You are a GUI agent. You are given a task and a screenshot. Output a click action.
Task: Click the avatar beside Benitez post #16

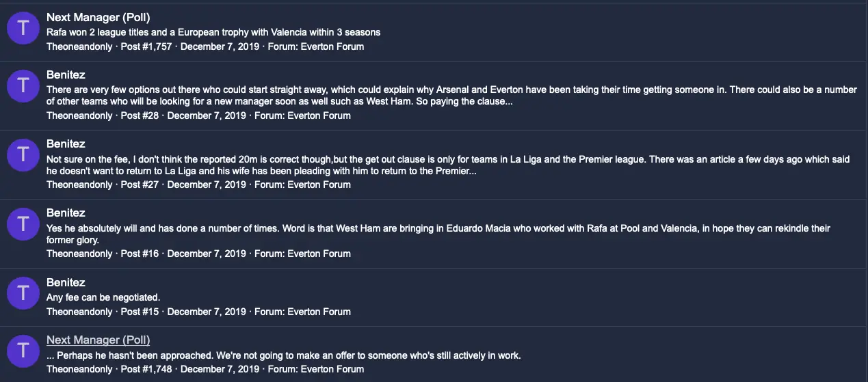23,223
